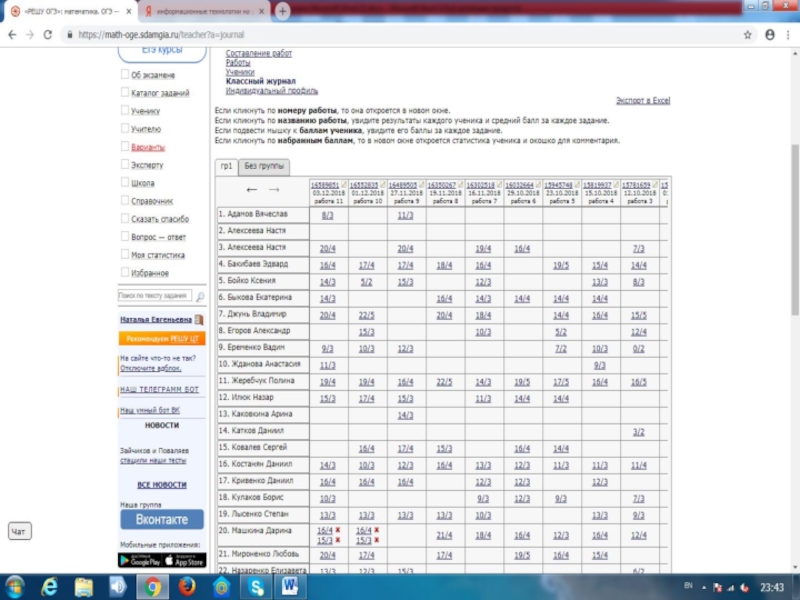Open the Составление работ menu link

[259, 53]
